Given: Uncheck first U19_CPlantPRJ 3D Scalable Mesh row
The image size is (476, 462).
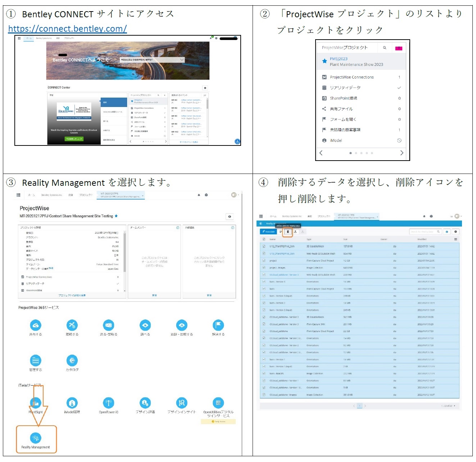Looking at the screenshot, I should [x=264, y=246].
